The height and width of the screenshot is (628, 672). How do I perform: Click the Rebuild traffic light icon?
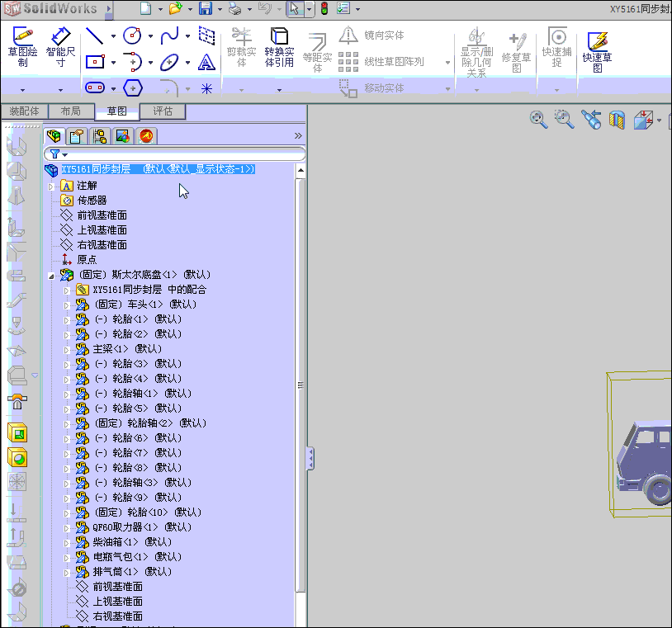(x=324, y=8)
